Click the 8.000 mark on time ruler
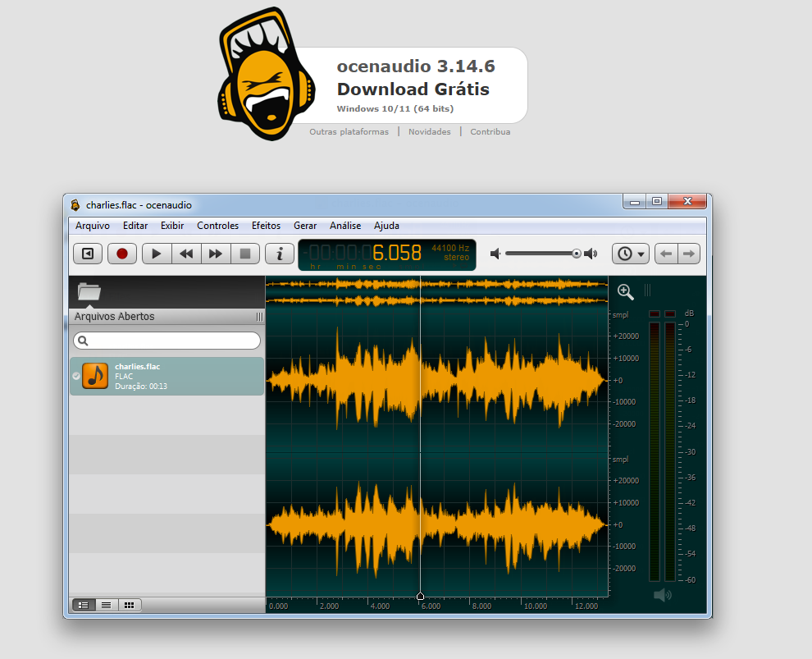Image resolution: width=812 pixels, height=659 pixels. pyautogui.click(x=481, y=606)
